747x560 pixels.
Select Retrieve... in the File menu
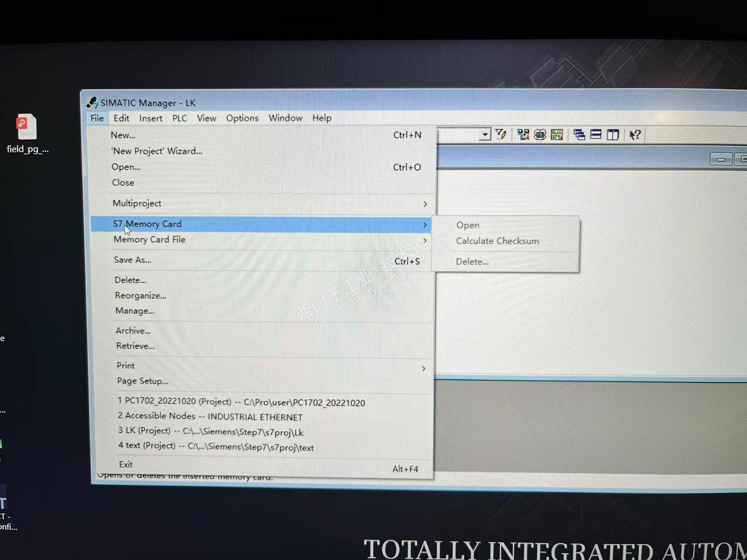coord(263,346)
